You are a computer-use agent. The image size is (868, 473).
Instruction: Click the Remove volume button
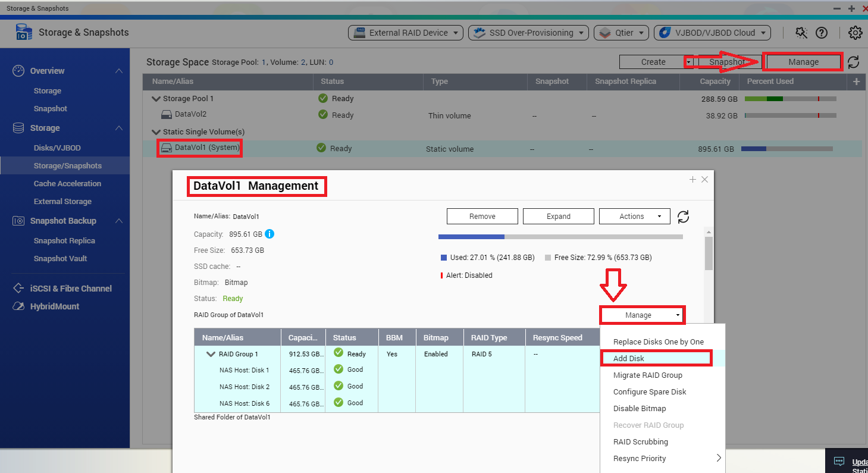click(482, 217)
